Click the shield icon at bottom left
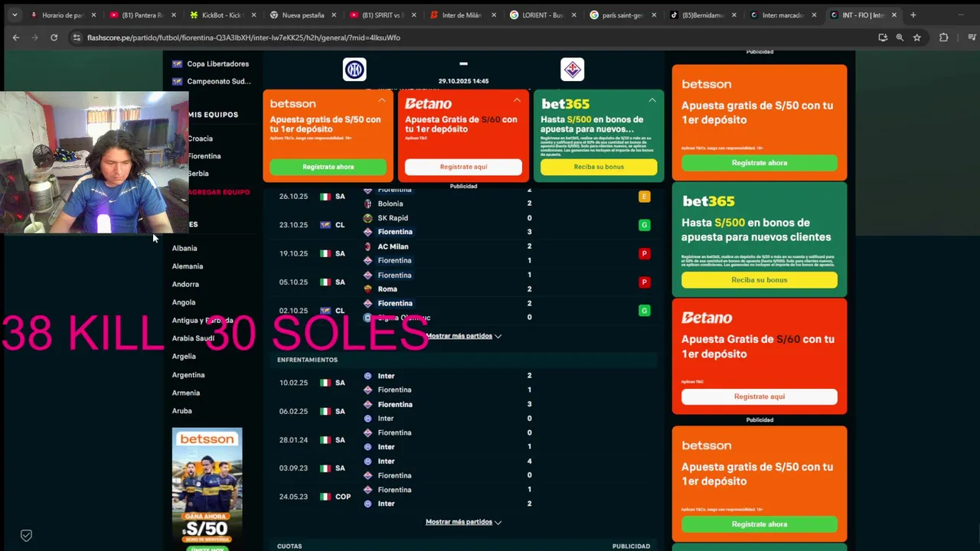 26,536
